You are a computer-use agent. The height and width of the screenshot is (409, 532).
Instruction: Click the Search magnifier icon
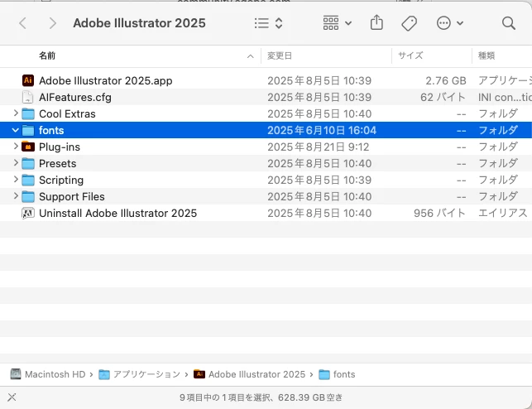pos(509,23)
